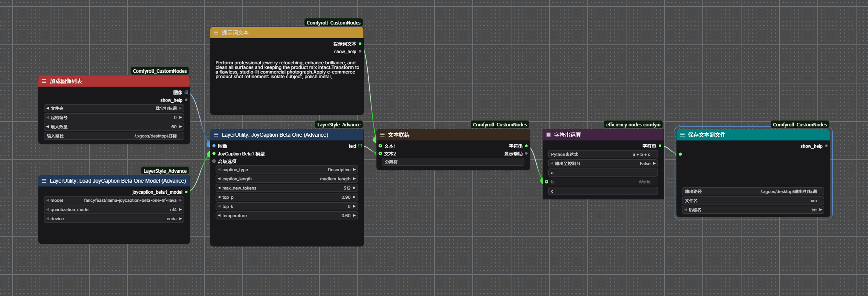Click Comfyroll_CustomNodes badge above 保存文本到文件

[x=800, y=124]
